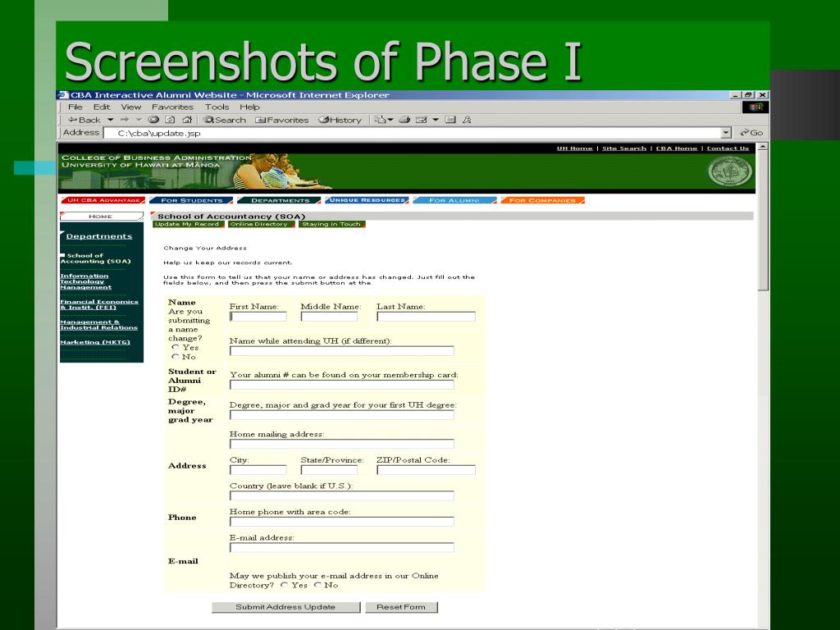Click the ZIP/Postal Code field
Screen dimensions: 840x630
click(x=426, y=470)
